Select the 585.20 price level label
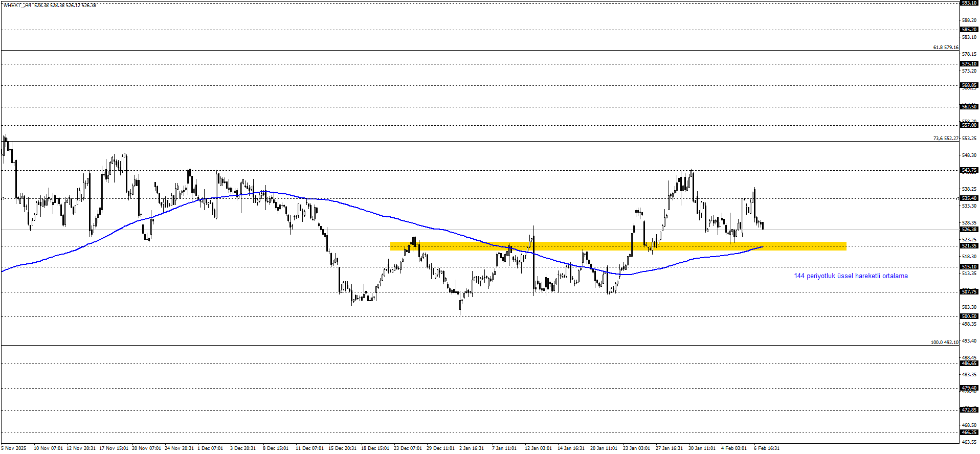Screen dimensions: 980x454 969,30
